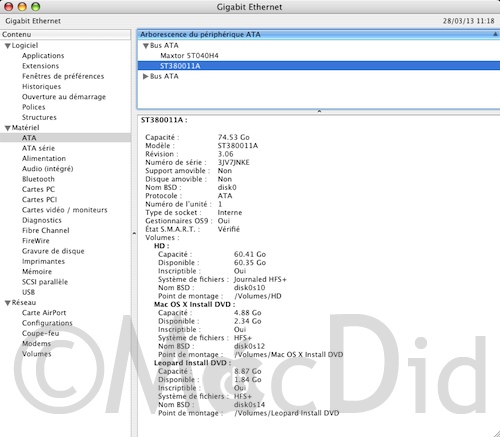500x437 pixels.
Task: Select Volumes under Réseau
Action: point(36,354)
